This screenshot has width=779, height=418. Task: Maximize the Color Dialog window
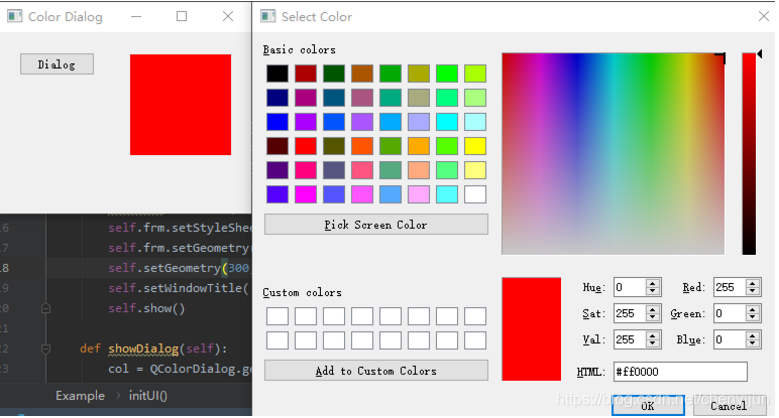[x=182, y=16]
